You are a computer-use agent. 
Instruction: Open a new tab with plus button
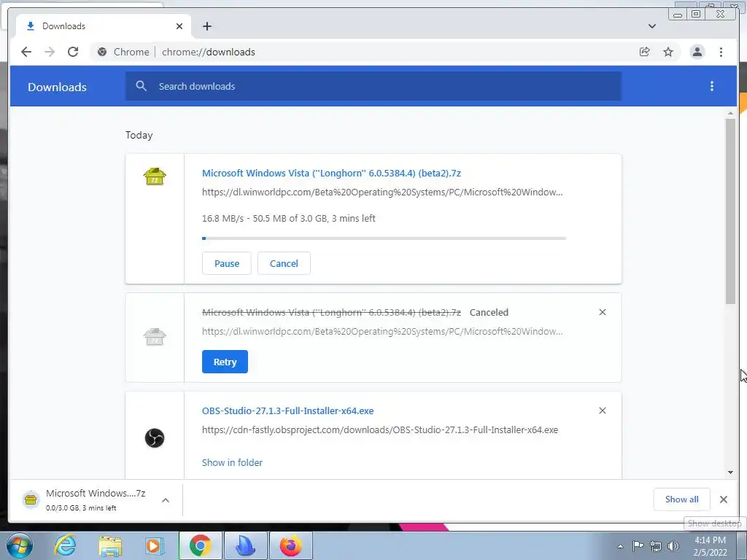pyautogui.click(x=206, y=26)
